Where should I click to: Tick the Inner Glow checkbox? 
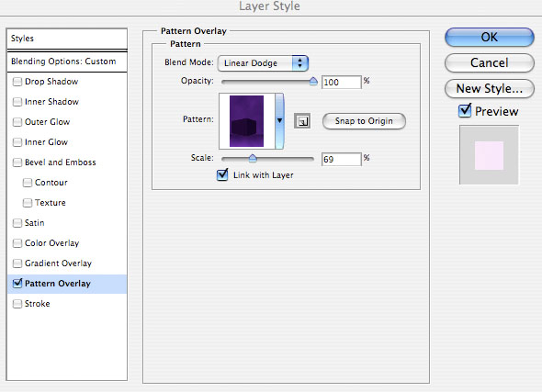coord(17,142)
